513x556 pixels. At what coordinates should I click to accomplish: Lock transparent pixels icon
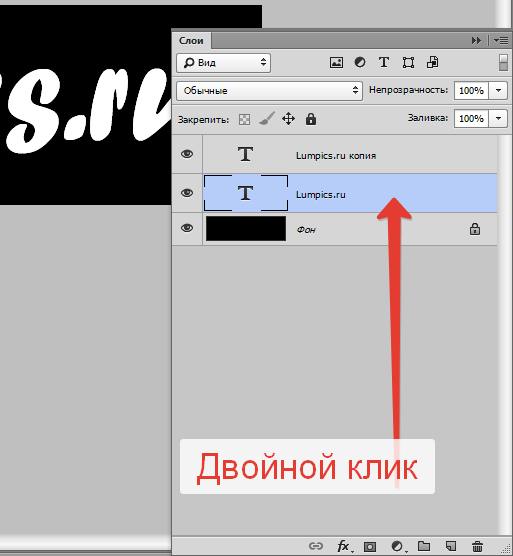click(x=244, y=119)
